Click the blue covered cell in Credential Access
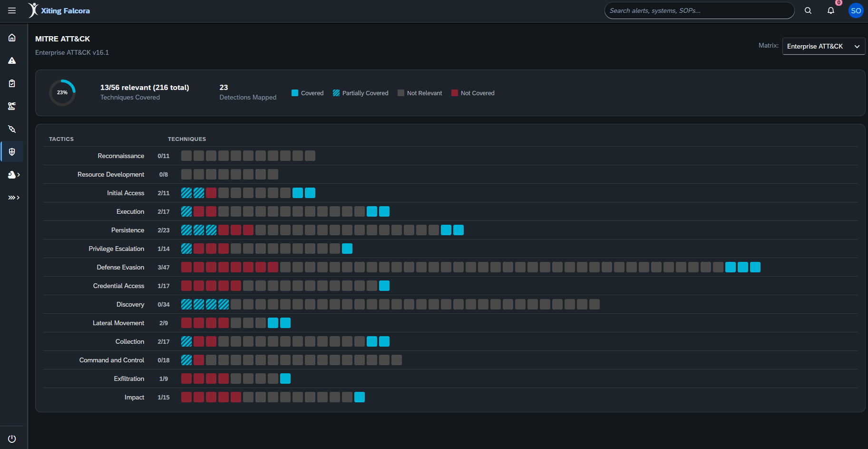868x449 pixels. coord(384,286)
